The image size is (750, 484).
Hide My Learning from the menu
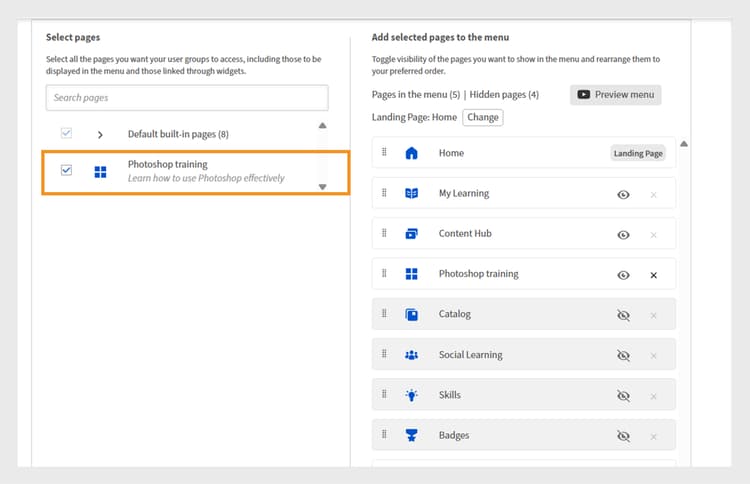click(623, 194)
